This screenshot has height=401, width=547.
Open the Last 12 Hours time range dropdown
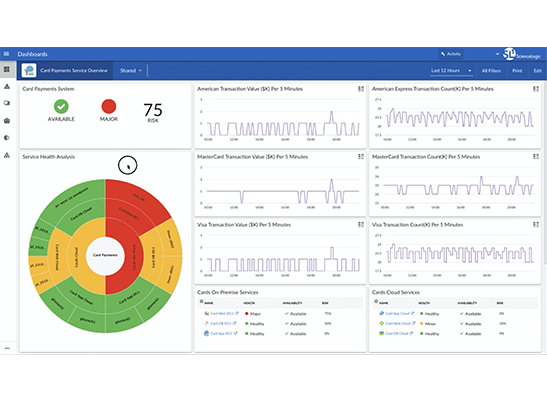click(451, 70)
